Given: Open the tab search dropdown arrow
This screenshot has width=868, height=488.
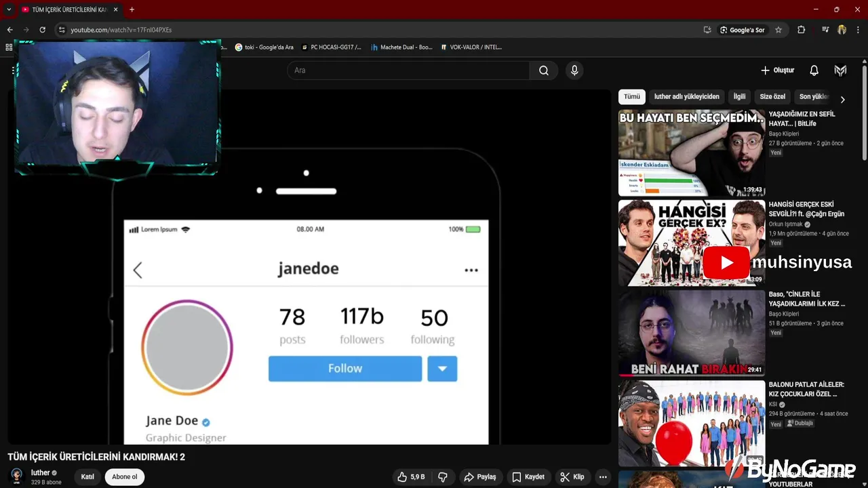Looking at the screenshot, I should (x=9, y=9).
